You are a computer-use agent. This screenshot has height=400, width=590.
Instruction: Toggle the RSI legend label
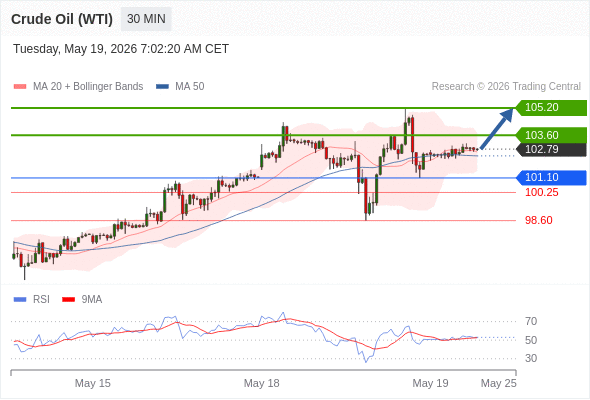pyautogui.click(x=41, y=300)
